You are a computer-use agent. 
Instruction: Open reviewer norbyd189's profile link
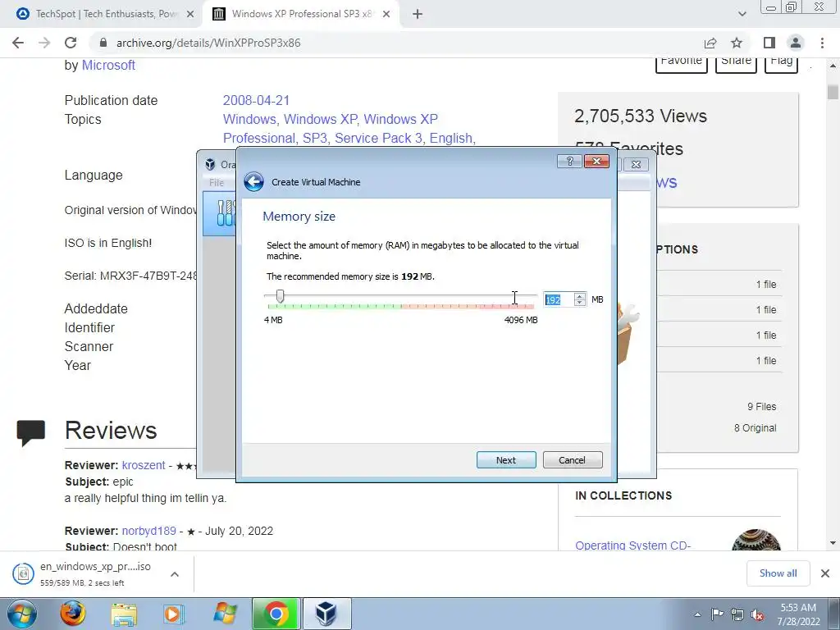click(149, 531)
